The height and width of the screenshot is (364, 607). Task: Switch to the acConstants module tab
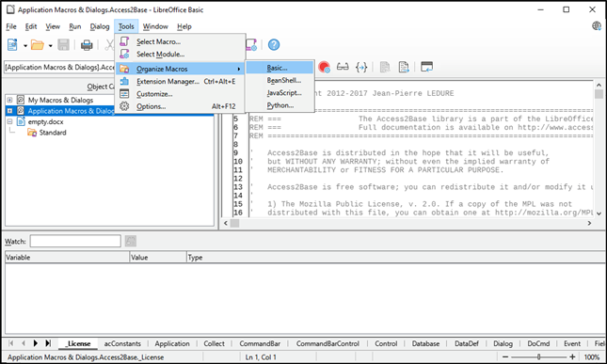tap(122, 343)
